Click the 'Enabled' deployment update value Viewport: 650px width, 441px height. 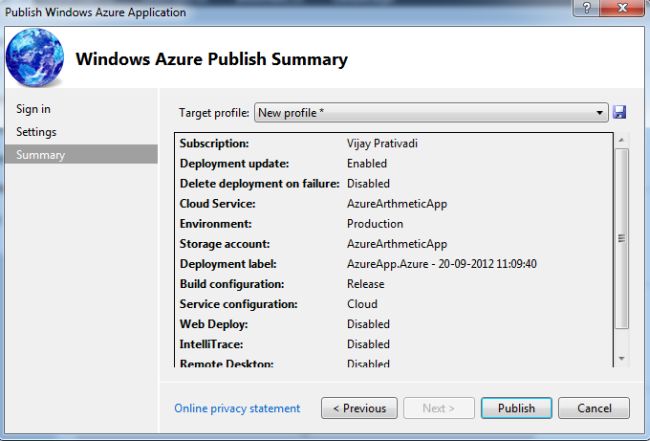[367, 163]
